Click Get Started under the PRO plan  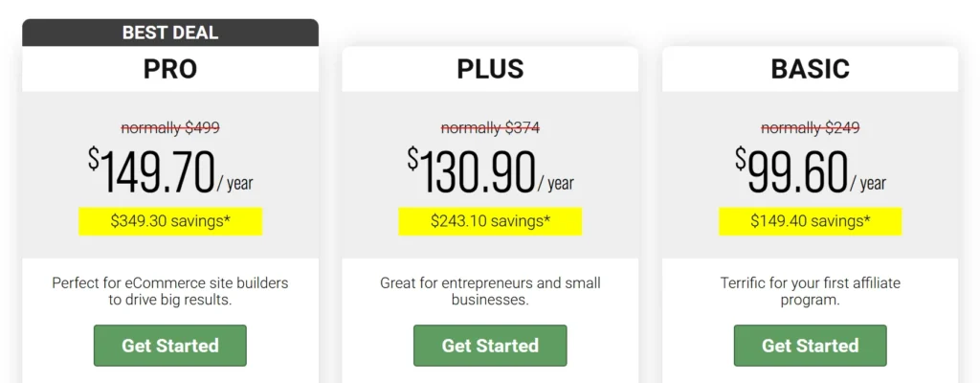[x=170, y=346]
